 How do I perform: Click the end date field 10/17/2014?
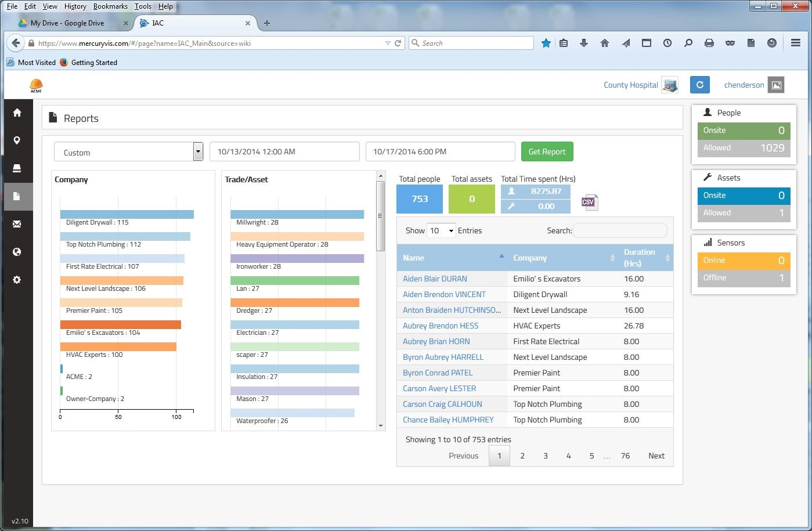[x=441, y=151]
